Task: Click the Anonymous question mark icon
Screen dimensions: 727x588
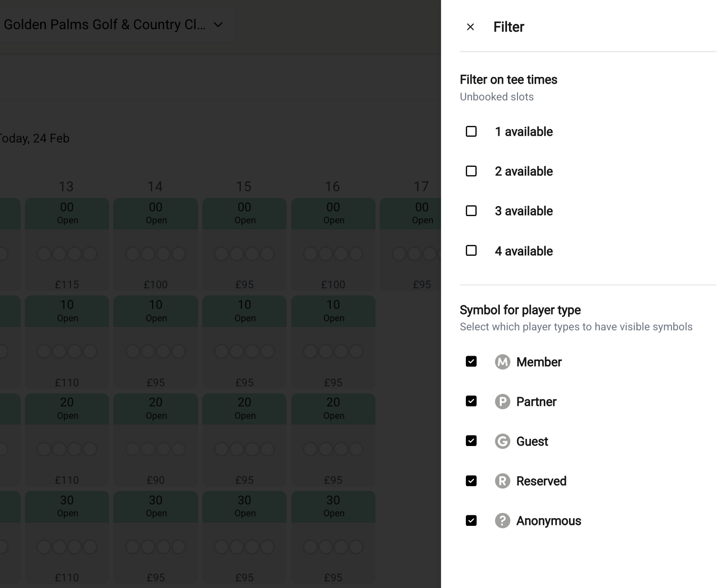Action: pos(502,521)
